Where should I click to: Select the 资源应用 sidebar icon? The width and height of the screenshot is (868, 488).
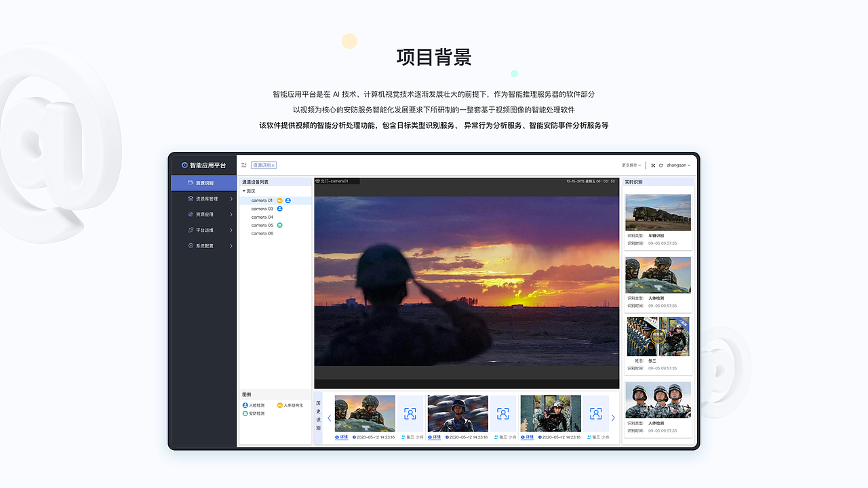190,213
